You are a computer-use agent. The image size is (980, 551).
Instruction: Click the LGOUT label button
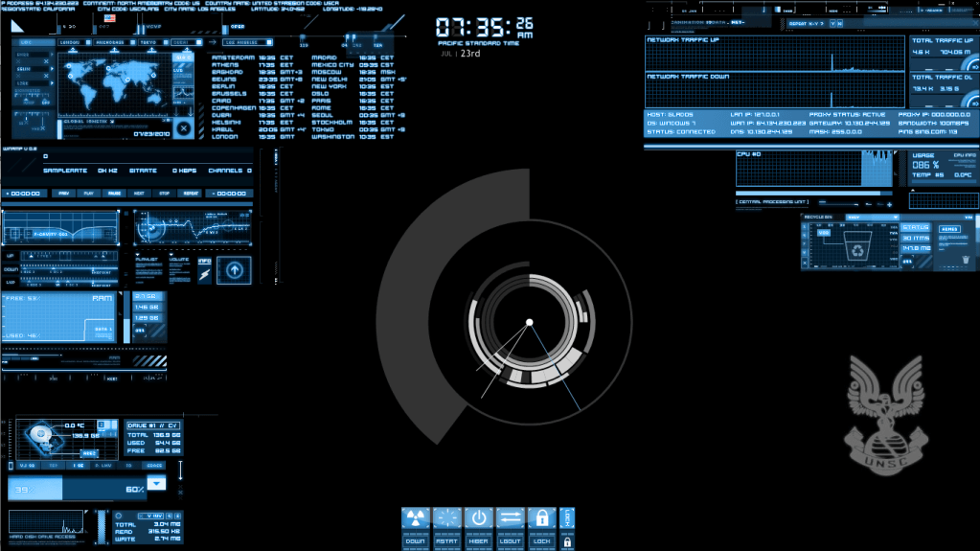pyautogui.click(x=510, y=541)
